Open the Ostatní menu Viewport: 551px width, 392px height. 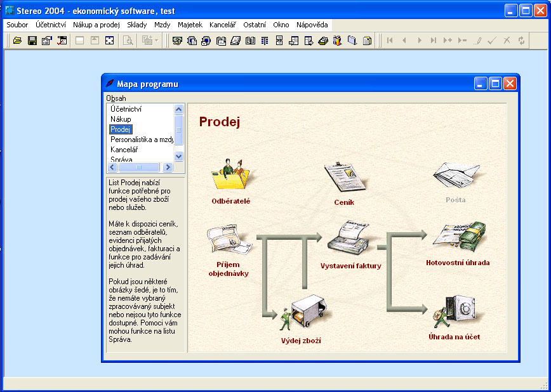click(x=255, y=25)
